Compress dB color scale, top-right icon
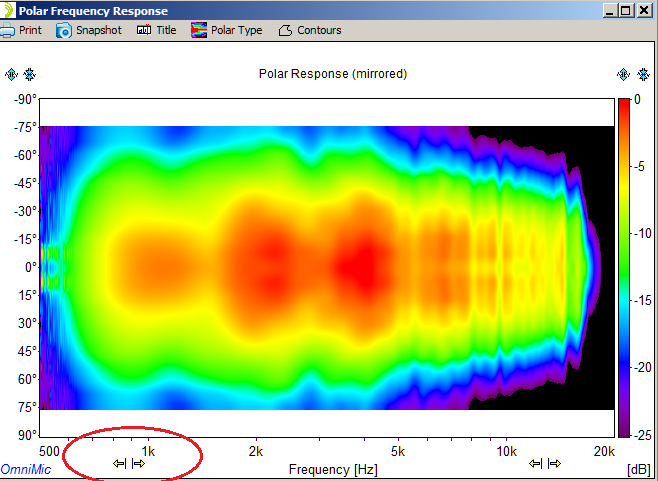The image size is (658, 481). [643, 75]
